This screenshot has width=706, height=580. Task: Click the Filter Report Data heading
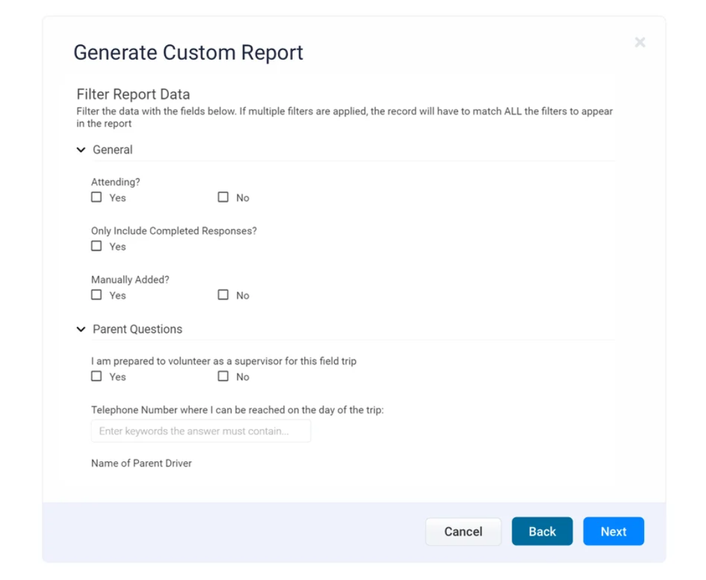(x=133, y=94)
